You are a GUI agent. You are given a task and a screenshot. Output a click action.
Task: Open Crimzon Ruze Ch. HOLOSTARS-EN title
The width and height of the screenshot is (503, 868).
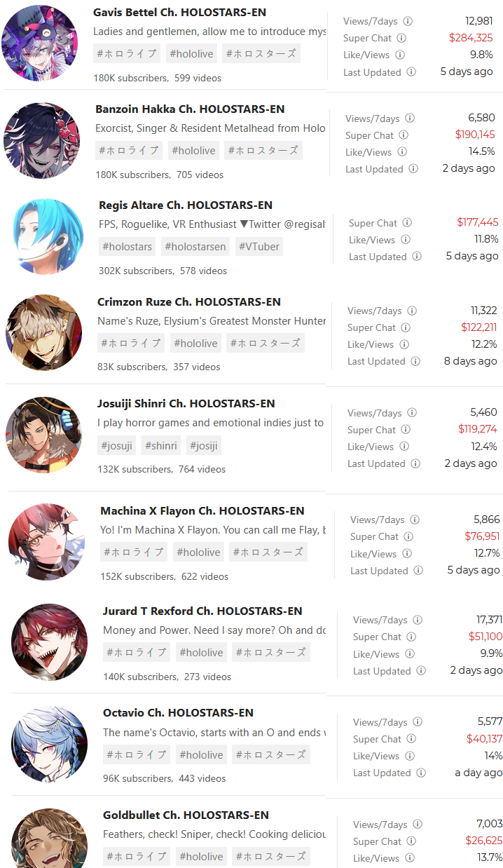click(x=189, y=301)
